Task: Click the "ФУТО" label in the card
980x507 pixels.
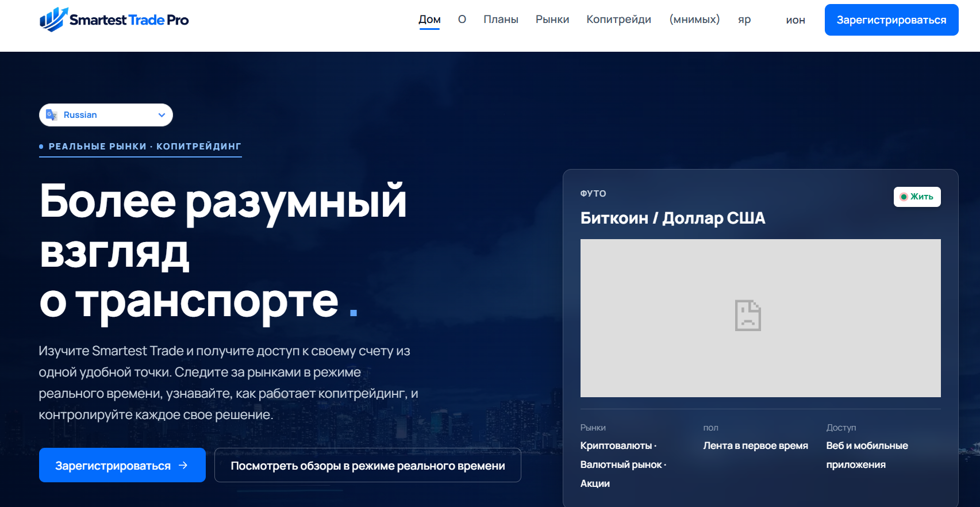Action: coord(593,194)
